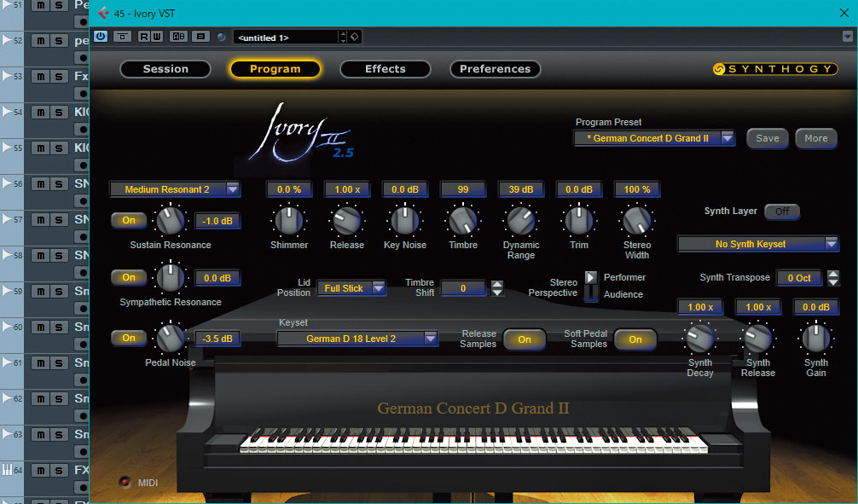Click the bypass icon next to power
The width and height of the screenshot is (858, 504).
pyautogui.click(x=122, y=37)
